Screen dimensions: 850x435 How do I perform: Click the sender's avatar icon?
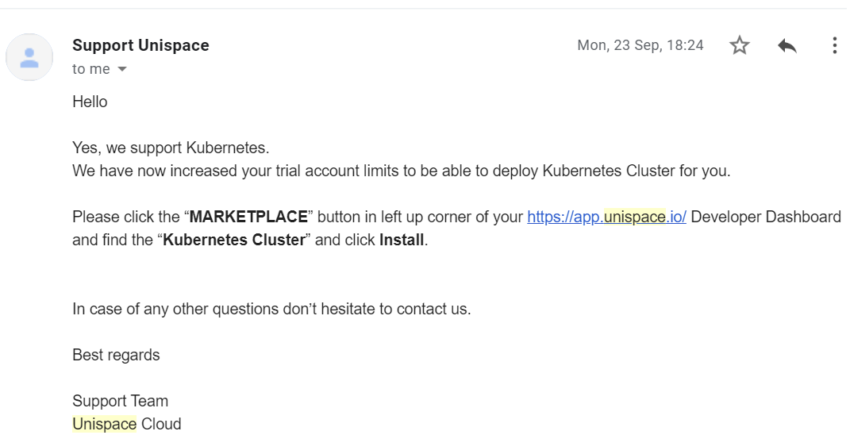click(x=29, y=57)
